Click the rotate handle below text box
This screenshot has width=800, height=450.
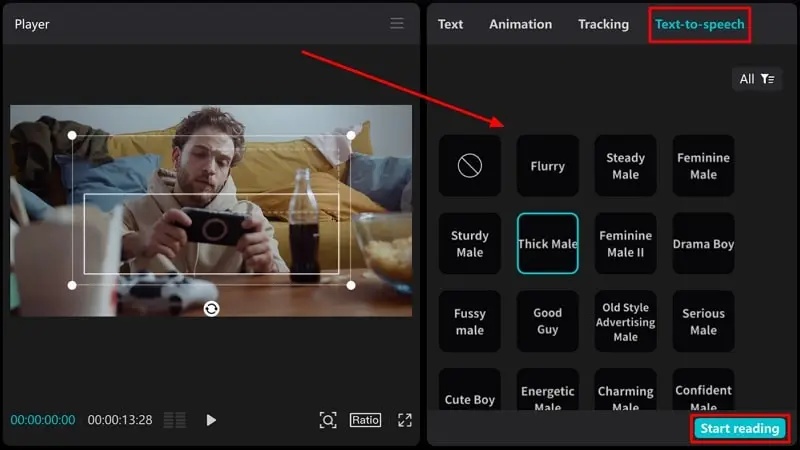click(211, 308)
